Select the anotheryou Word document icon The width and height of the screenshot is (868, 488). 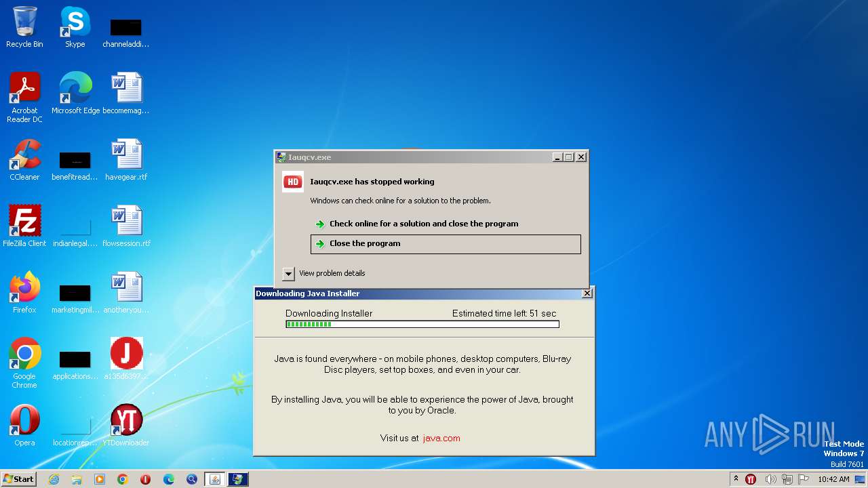point(126,292)
